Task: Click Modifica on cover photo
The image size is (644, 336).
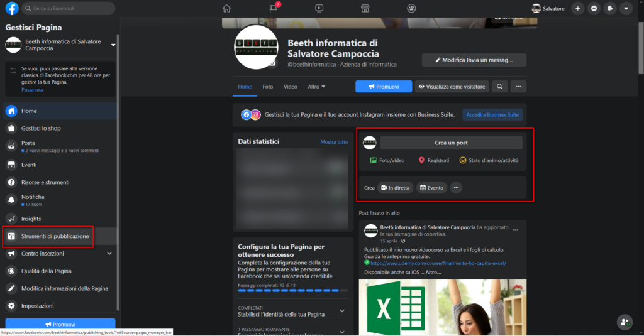Action: [508, 18]
